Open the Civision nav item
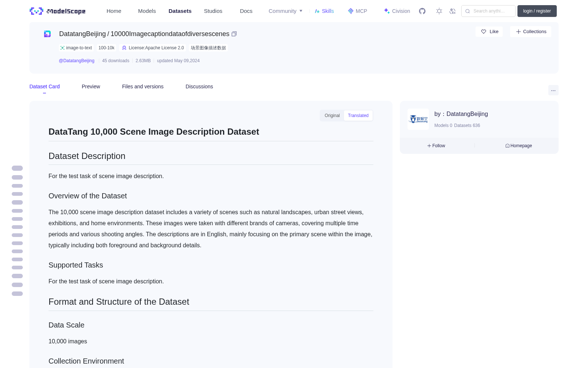 (x=397, y=11)
